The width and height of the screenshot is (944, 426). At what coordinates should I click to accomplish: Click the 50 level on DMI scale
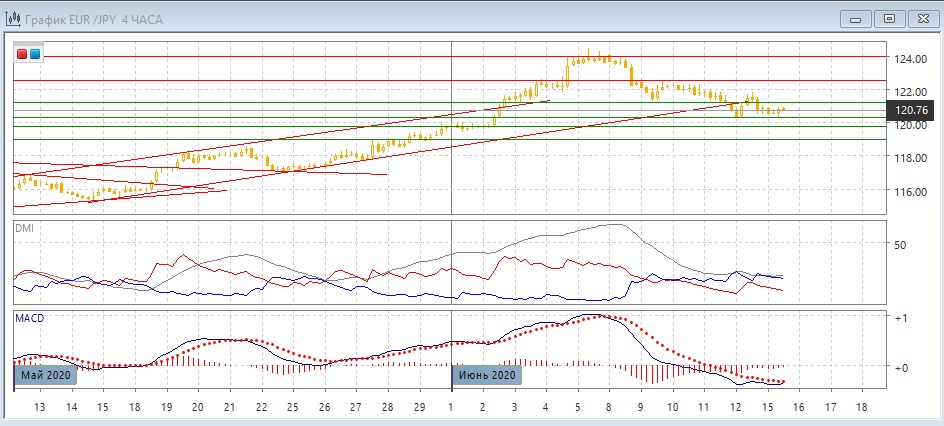(900, 245)
